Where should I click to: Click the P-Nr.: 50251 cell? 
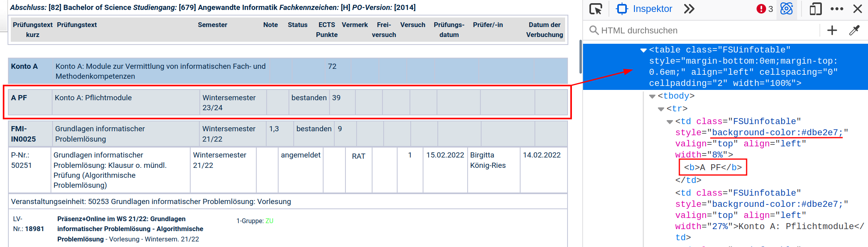pyautogui.click(x=29, y=170)
